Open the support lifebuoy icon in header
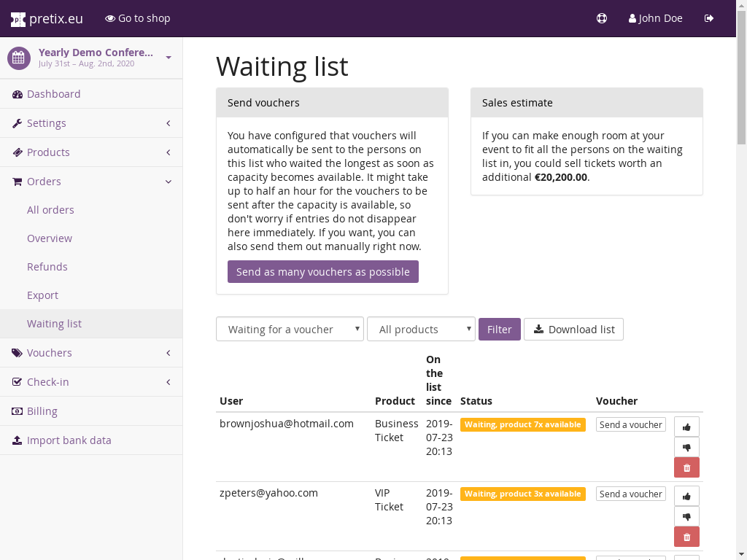The image size is (747, 560). pyautogui.click(x=602, y=18)
